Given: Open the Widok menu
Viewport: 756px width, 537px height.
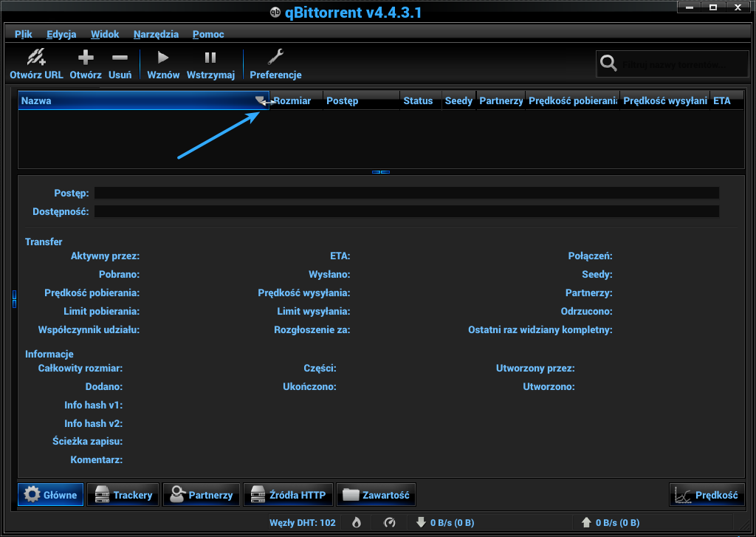Looking at the screenshot, I should (x=105, y=34).
